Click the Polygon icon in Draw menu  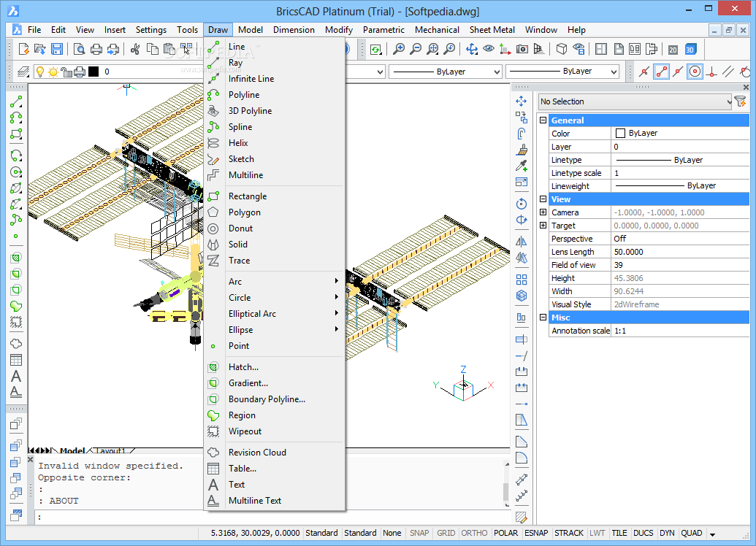click(x=213, y=212)
